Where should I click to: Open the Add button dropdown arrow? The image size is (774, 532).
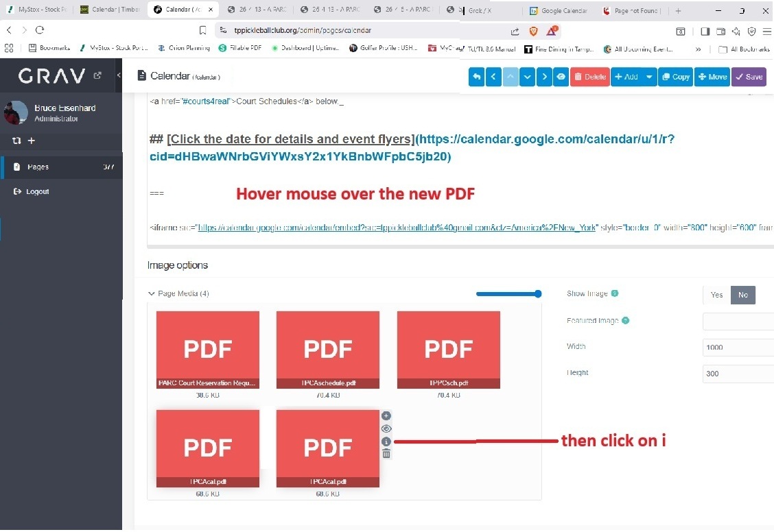pyautogui.click(x=649, y=77)
